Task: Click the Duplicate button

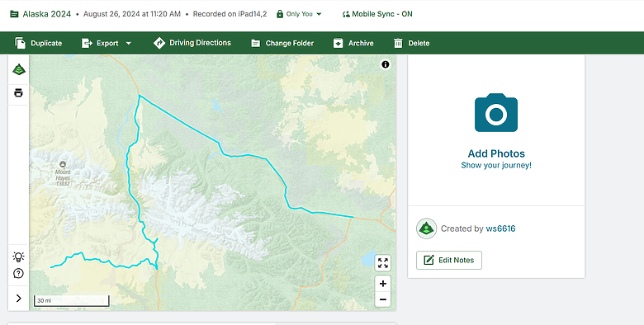Action: pos(38,43)
